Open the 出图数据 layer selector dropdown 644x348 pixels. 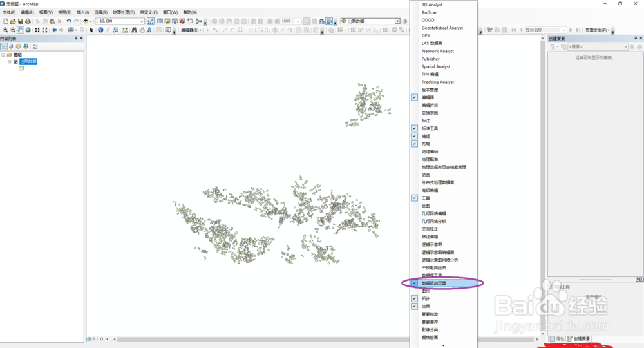397,21
